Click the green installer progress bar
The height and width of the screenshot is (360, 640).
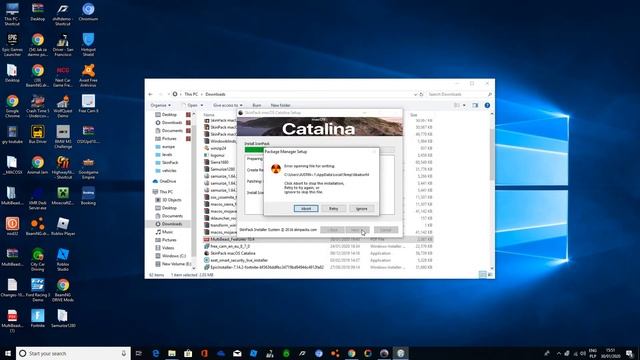254,150
